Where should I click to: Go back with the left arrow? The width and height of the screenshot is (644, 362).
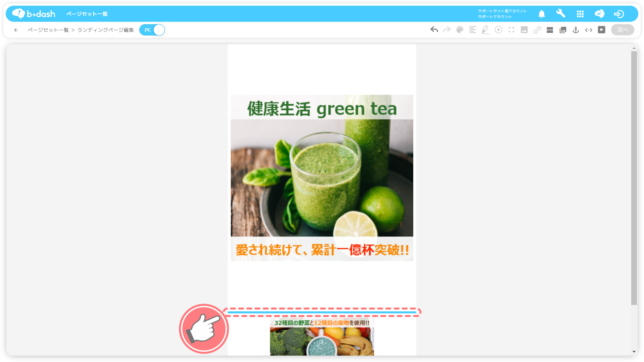pos(16,30)
